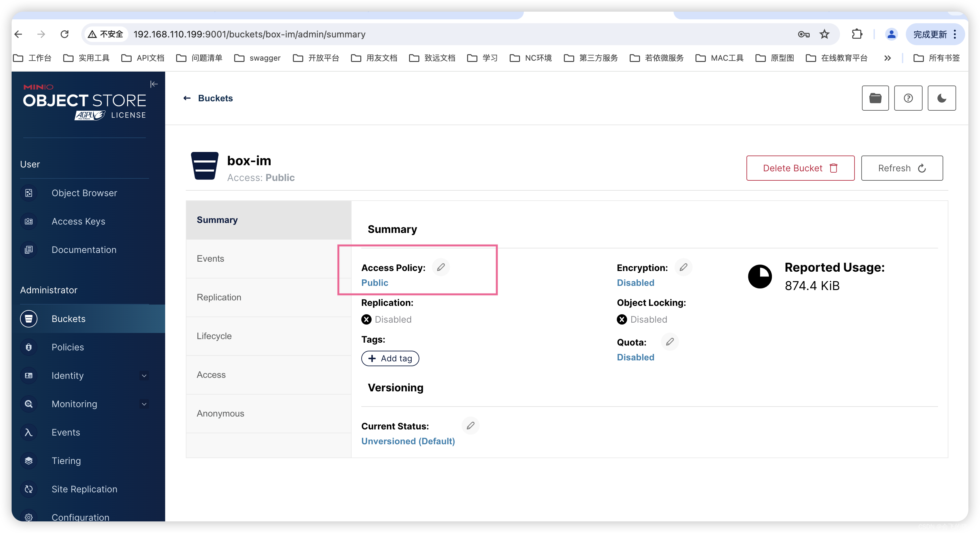Edit versioning Current Status with pencil icon

[470, 425]
